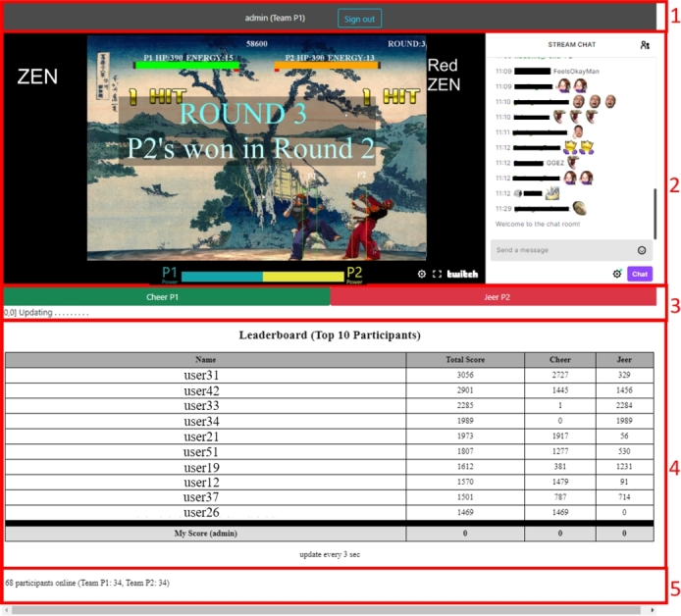Toggle the video fullscreen icon
681x616 pixels.
(x=437, y=274)
